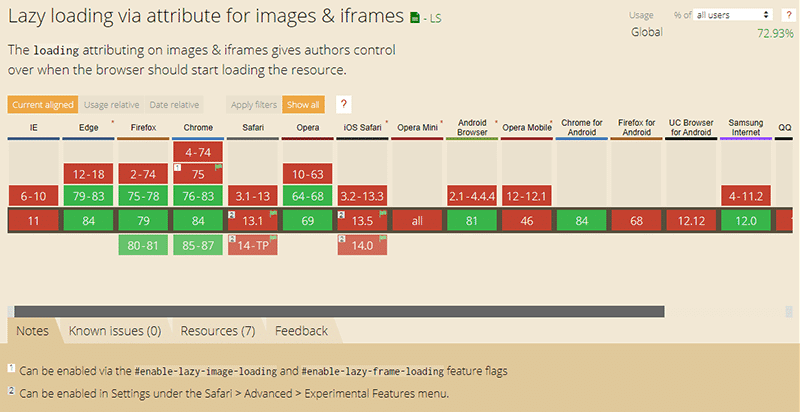
Task: Select the Firefox 2-74 version cell
Action: click(x=143, y=174)
